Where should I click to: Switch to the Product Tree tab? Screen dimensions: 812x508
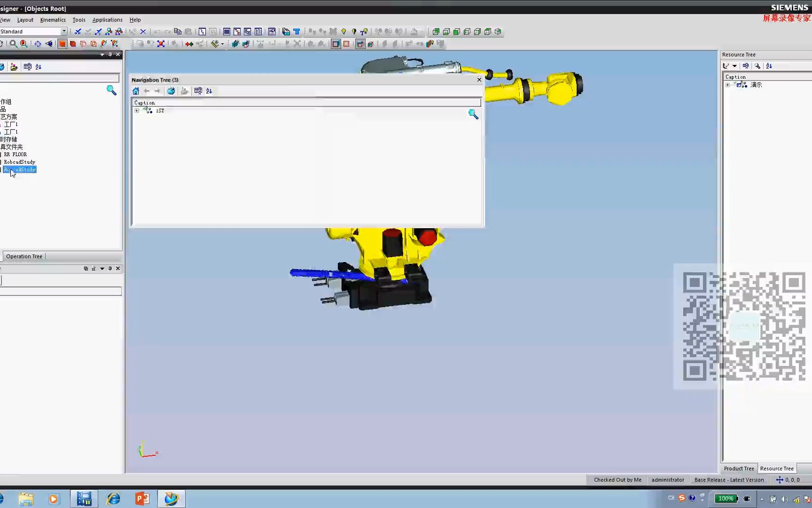click(739, 468)
